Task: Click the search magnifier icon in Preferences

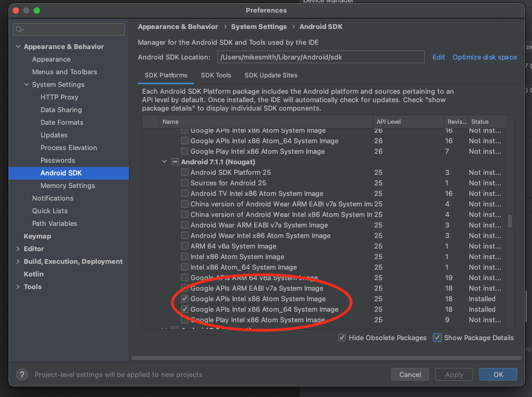Action: [x=19, y=29]
